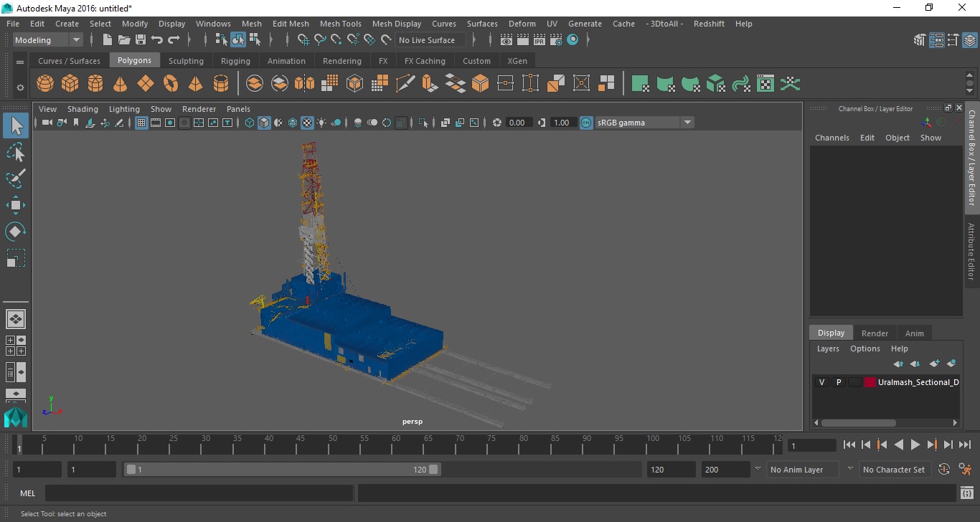Screen dimensions: 980x522
Task: Open the No Character Set dropdown
Action: 894,470
